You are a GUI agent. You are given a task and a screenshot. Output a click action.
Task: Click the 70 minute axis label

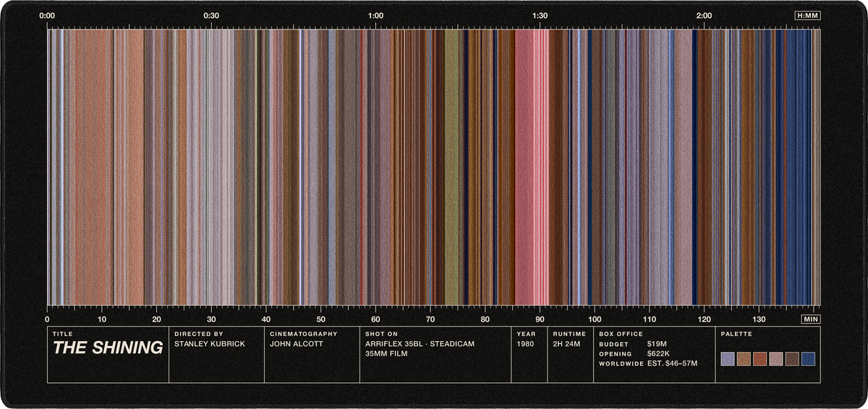click(430, 319)
